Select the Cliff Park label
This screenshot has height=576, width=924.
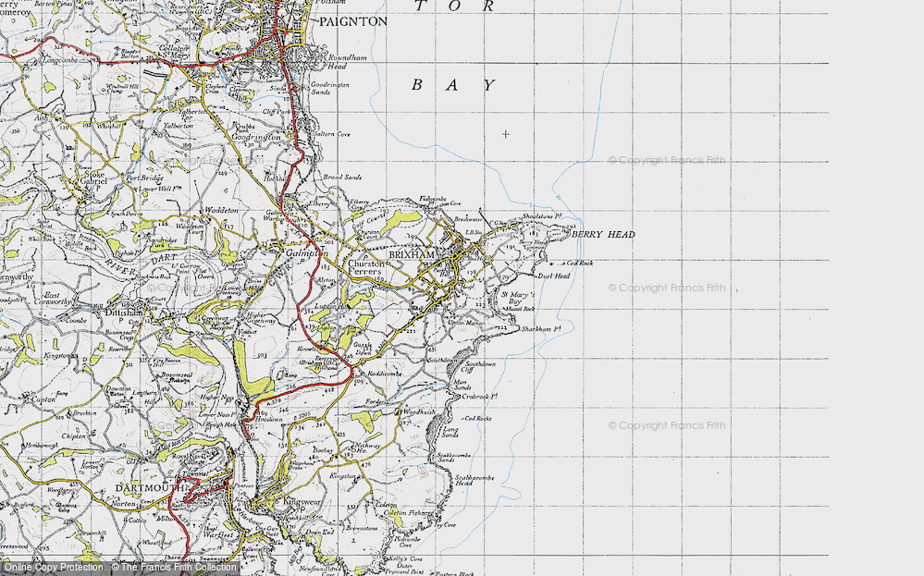tap(277, 111)
